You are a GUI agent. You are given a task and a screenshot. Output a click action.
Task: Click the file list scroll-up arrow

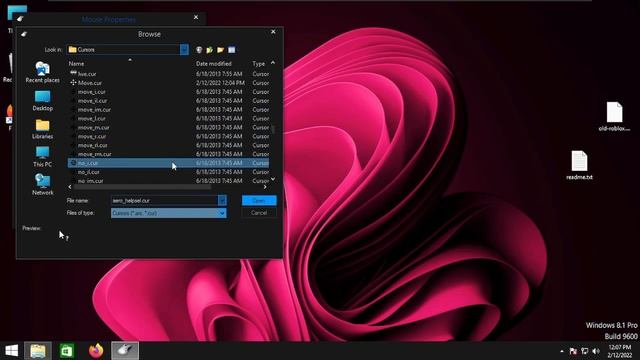(x=273, y=63)
